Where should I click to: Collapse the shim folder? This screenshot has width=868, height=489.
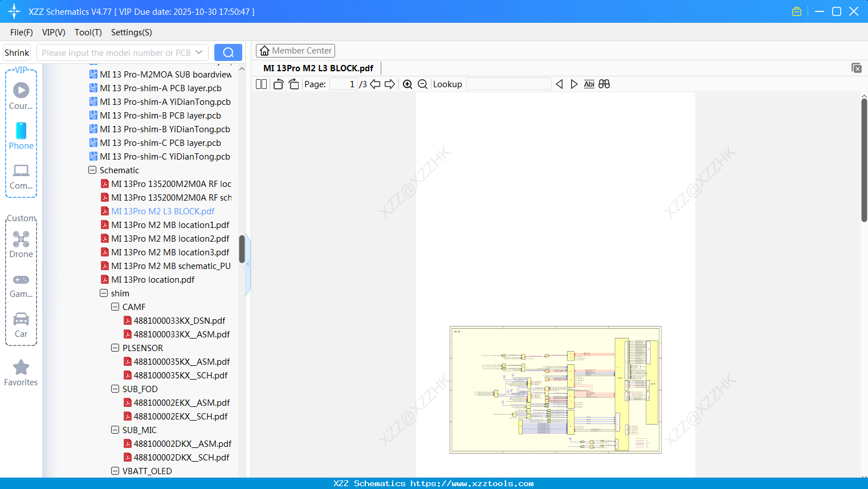pos(104,293)
